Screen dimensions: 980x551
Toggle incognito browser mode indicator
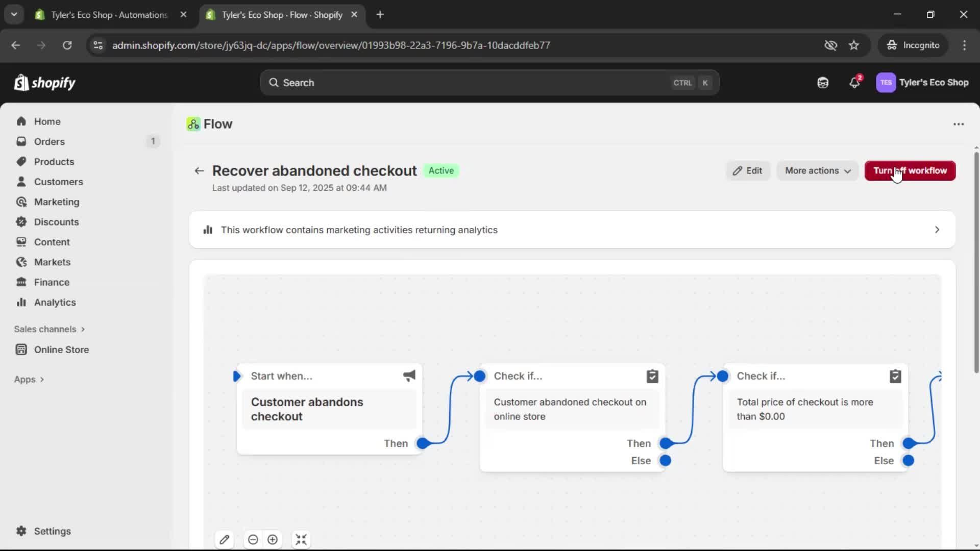pos(913,45)
